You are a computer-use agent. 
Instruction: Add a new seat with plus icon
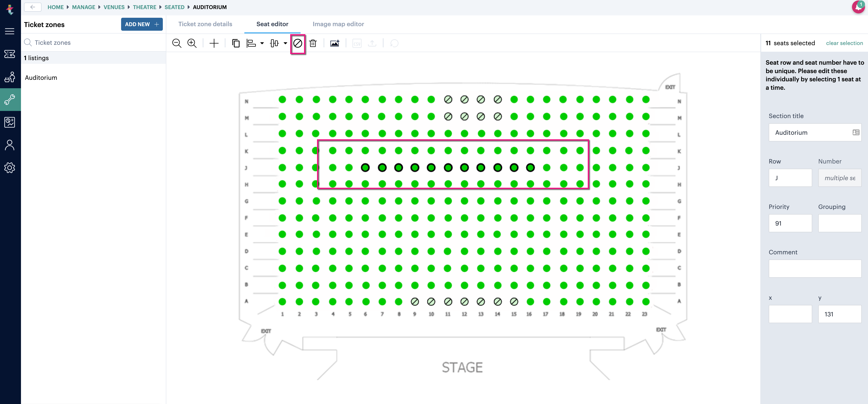point(214,43)
